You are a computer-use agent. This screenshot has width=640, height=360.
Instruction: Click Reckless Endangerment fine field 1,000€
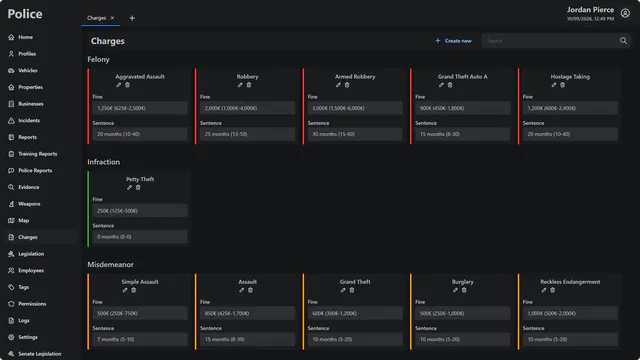pos(570,313)
